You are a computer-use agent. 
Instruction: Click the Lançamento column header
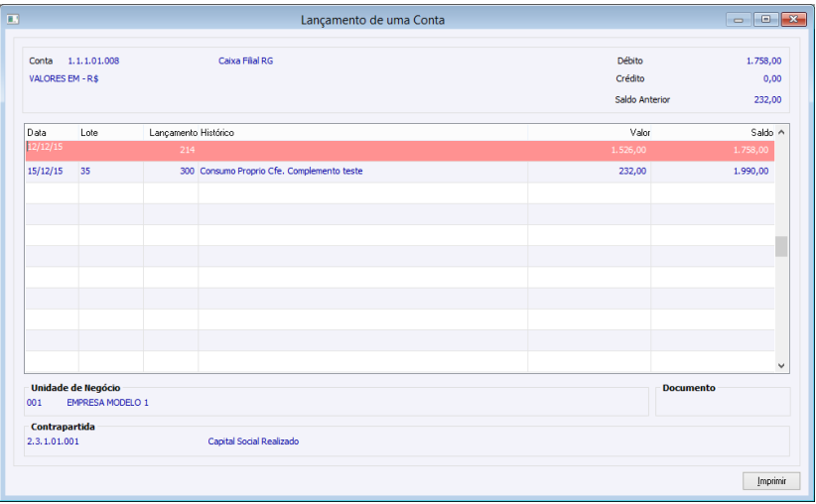point(171,133)
